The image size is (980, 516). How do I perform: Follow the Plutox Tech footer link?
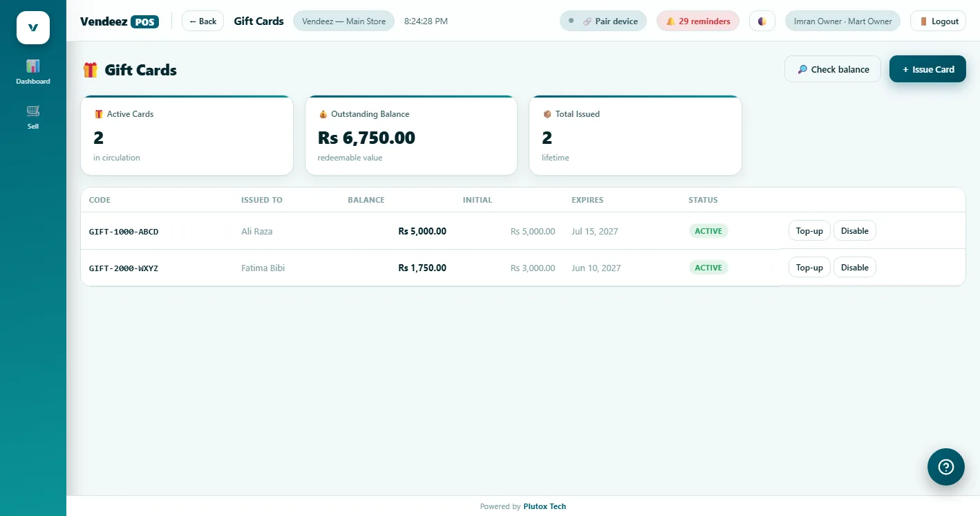(545, 506)
